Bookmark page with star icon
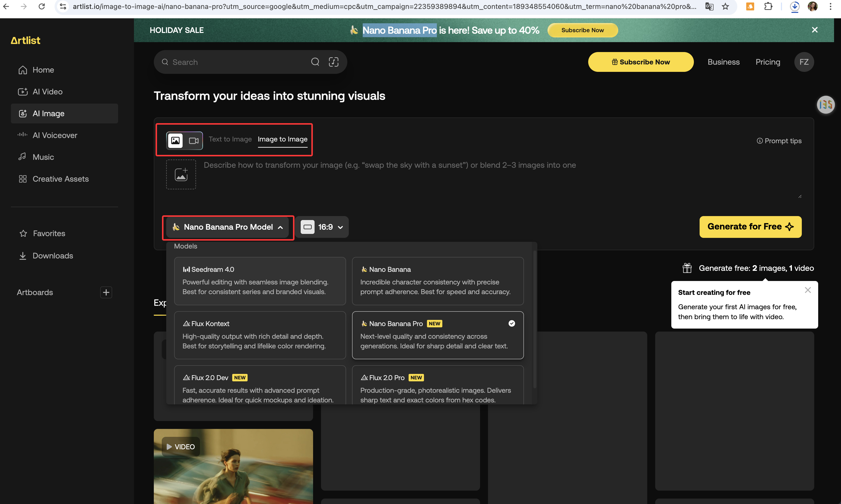 [725, 6]
